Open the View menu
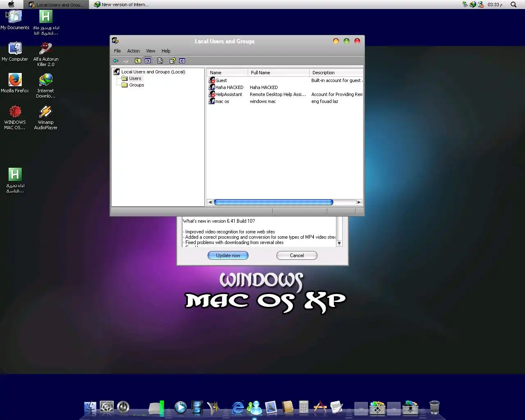 (151, 51)
